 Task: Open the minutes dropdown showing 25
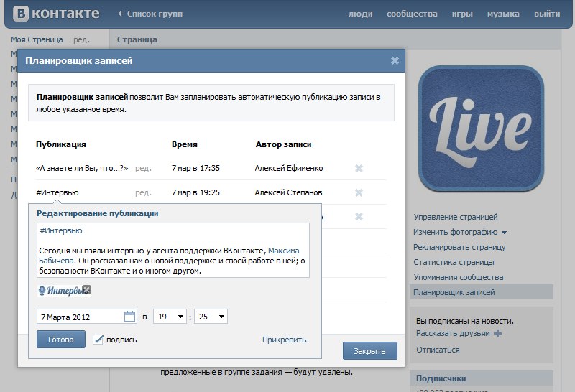coord(211,317)
